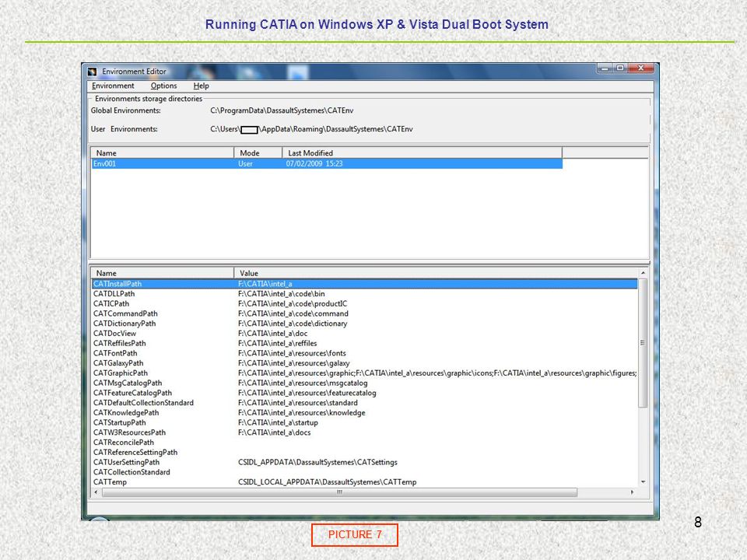Click the Value column header
The image size is (747, 560).
click(x=436, y=273)
